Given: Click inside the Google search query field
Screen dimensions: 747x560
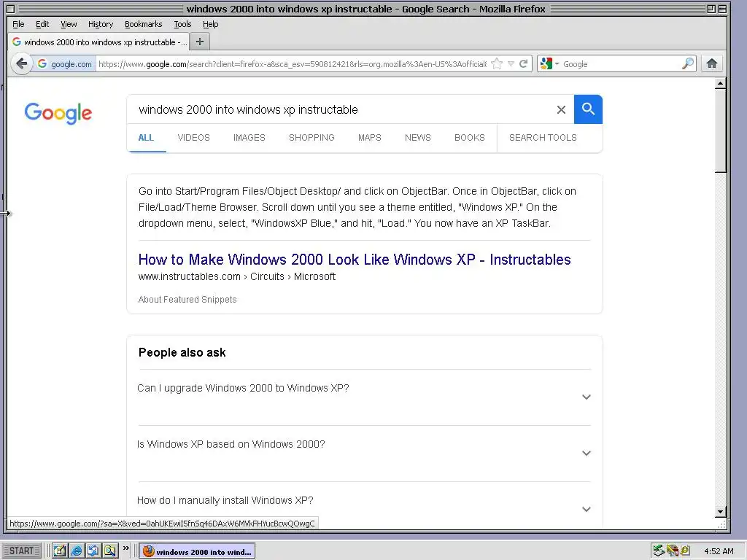Looking at the screenshot, I should (x=341, y=109).
